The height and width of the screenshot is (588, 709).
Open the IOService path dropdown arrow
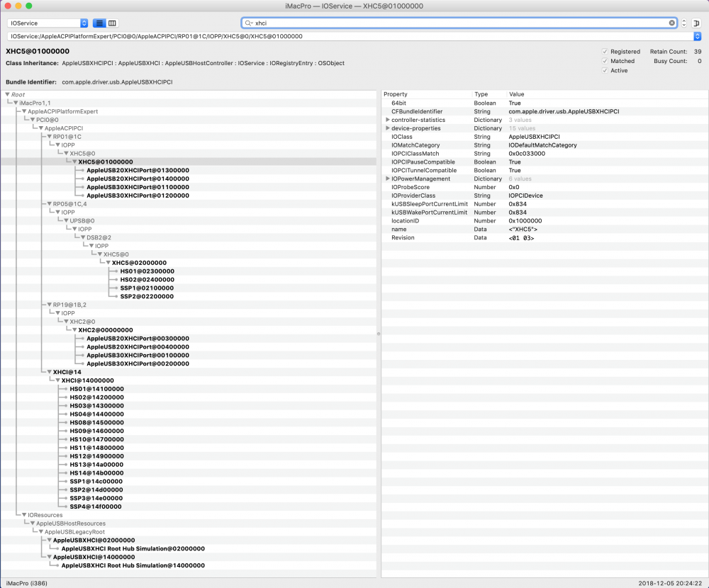click(x=697, y=36)
